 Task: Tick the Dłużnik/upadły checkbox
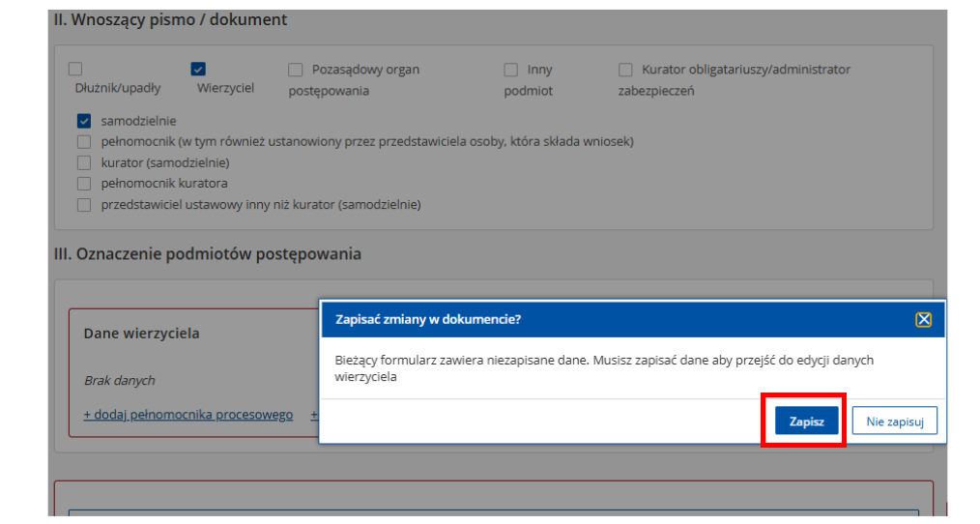coord(75,68)
